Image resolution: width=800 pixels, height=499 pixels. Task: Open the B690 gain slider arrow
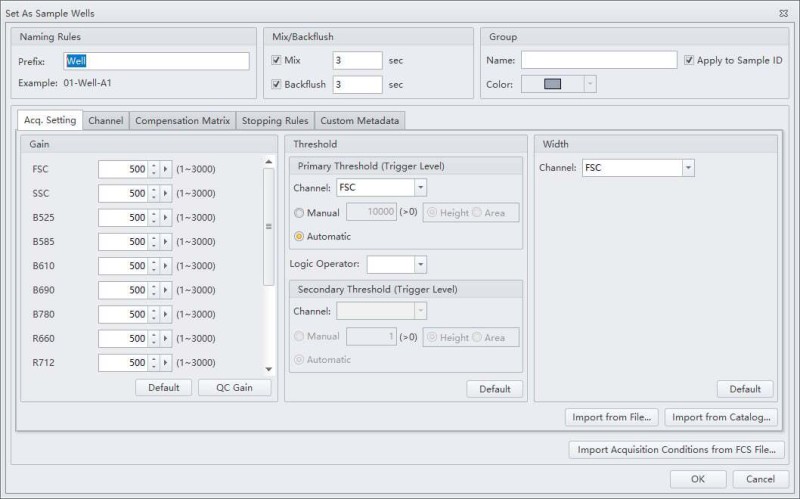coord(165,290)
